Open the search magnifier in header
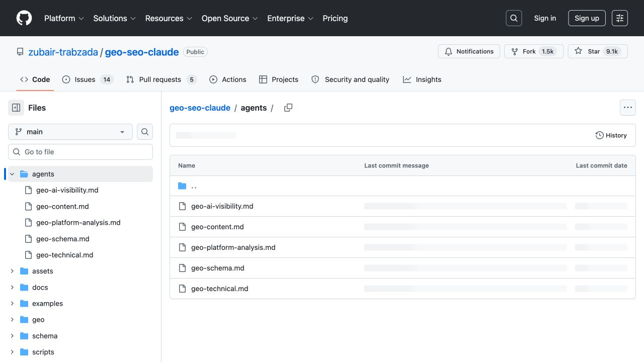 514,18
